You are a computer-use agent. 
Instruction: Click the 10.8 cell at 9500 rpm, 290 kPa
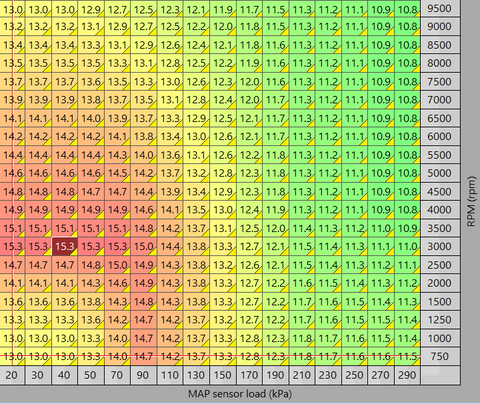click(x=407, y=8)
